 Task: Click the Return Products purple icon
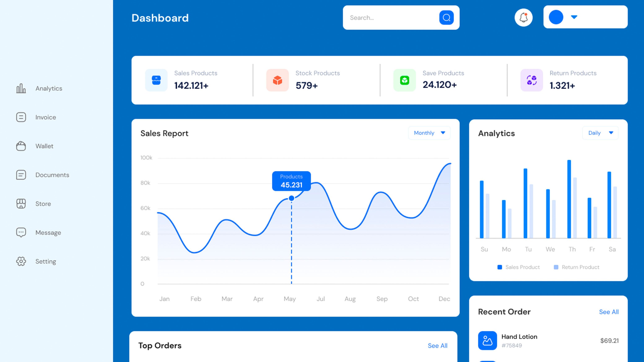tap(532, 80)
